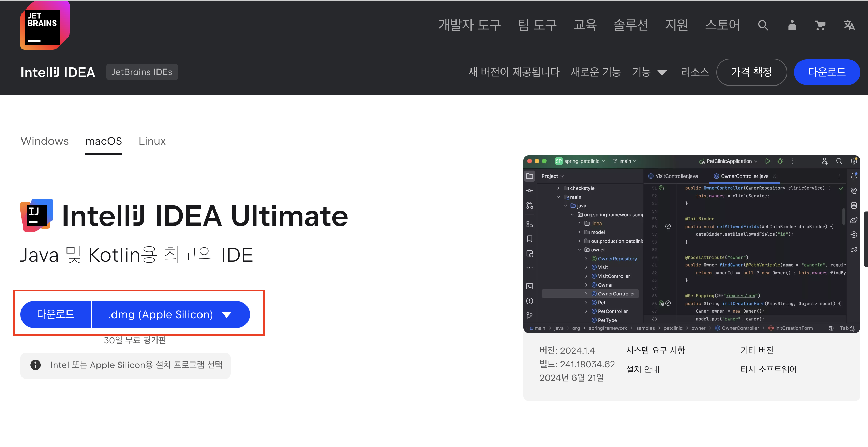
Task: Click the Git branch icon at the IDE preview sidebar bottom
Action: pos(529,315)
